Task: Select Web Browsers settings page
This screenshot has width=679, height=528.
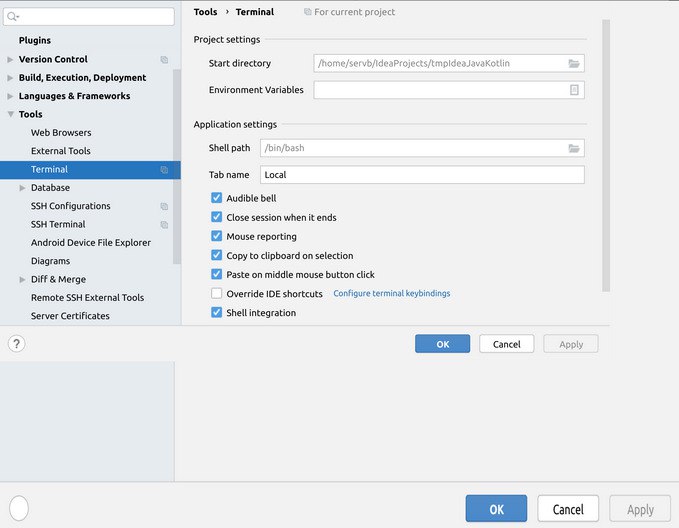Action: tap(61, 133)
